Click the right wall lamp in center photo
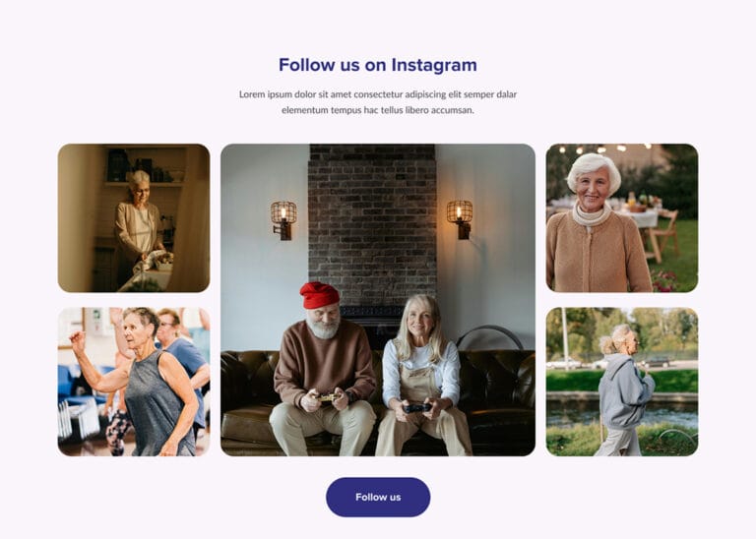This screenshot has height=539, width=756. coord(460,219)
